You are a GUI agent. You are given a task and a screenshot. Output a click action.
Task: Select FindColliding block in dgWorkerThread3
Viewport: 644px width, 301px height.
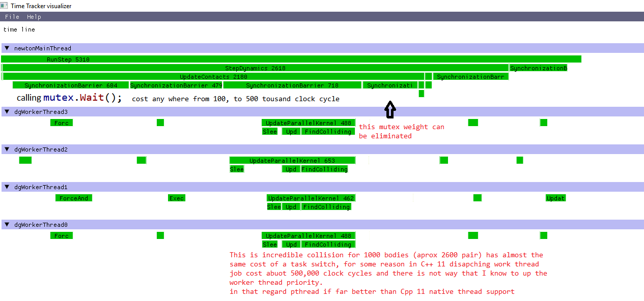(x=327, y=132)
